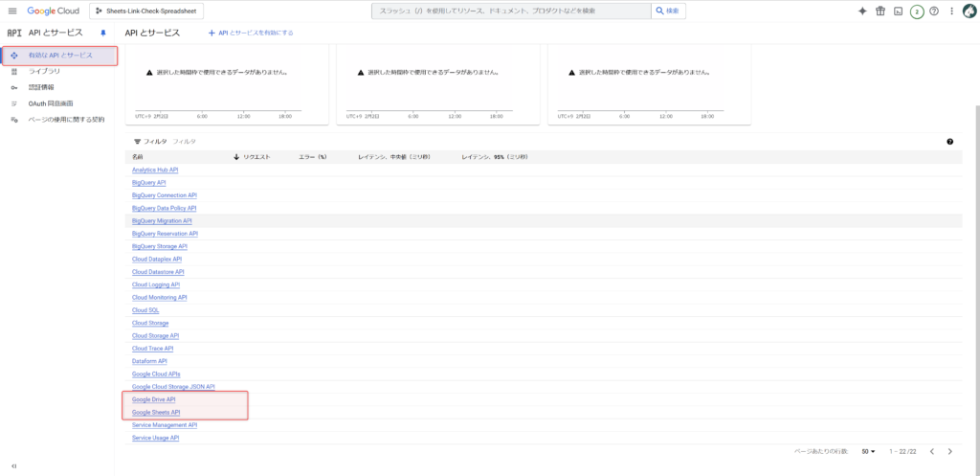Select ライブラリ in the sidebar

point(45,71)
